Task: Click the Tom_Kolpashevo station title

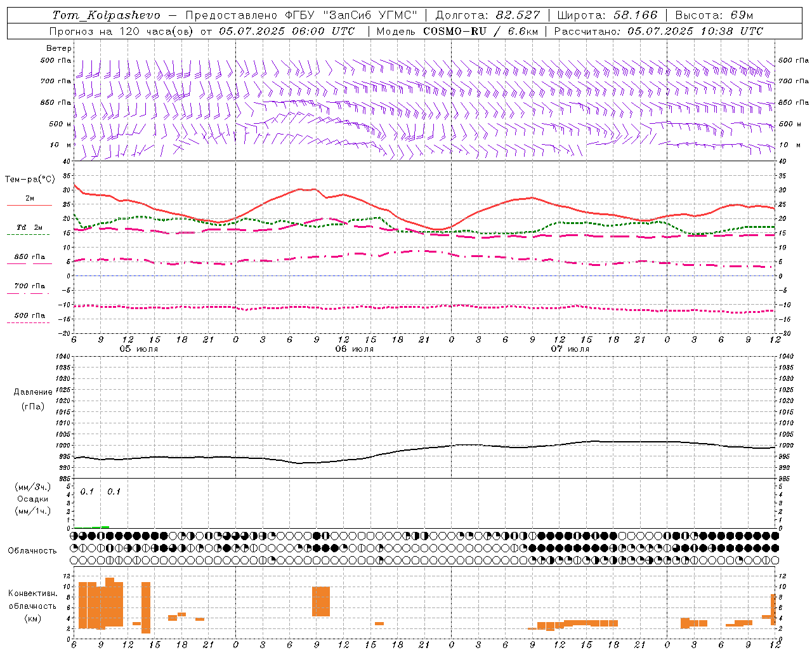Action: pos(106,15)
